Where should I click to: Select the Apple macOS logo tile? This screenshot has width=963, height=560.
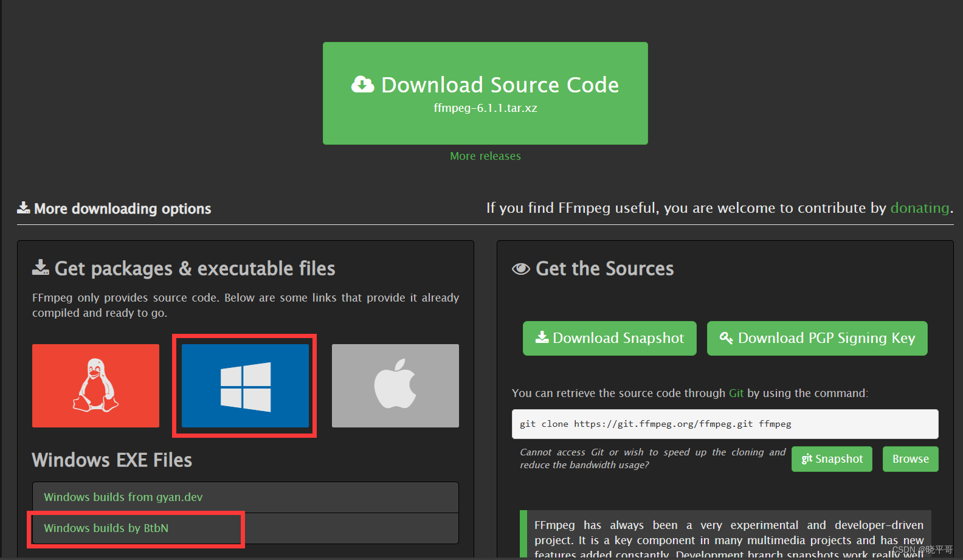395,385
